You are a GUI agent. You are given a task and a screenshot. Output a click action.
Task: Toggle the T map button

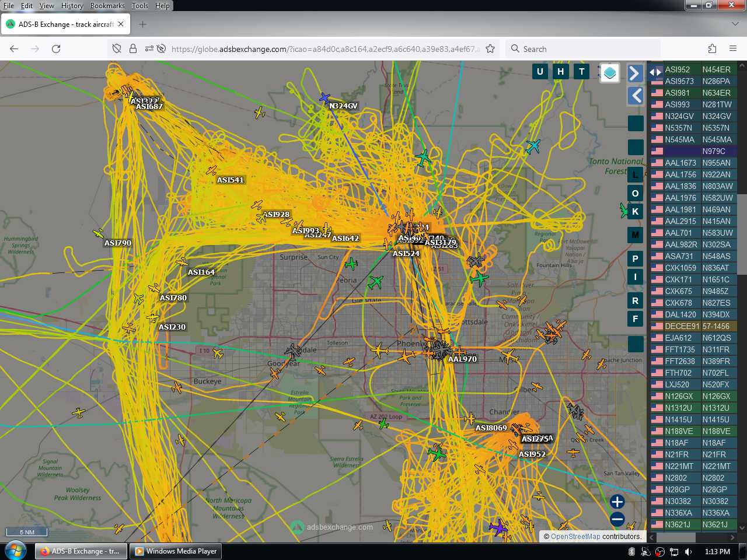pyautogui.click(x=582, y=72)
